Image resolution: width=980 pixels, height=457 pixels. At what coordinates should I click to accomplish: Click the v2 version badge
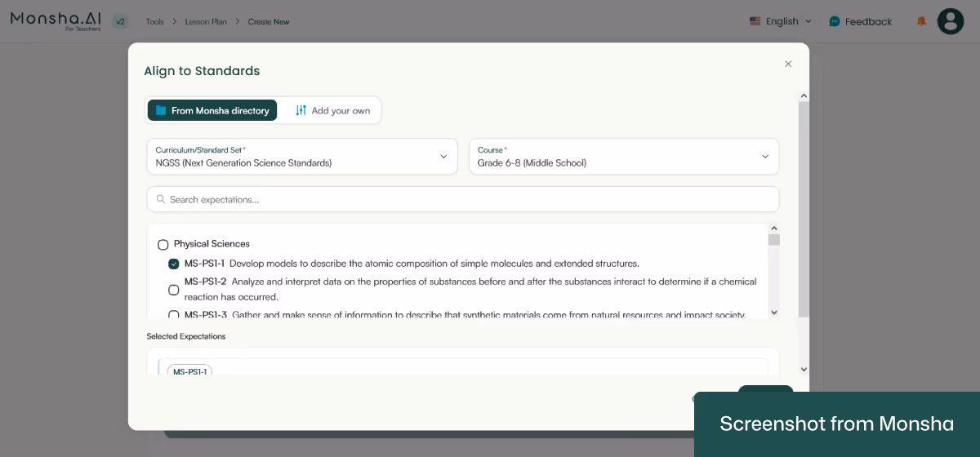120,22
